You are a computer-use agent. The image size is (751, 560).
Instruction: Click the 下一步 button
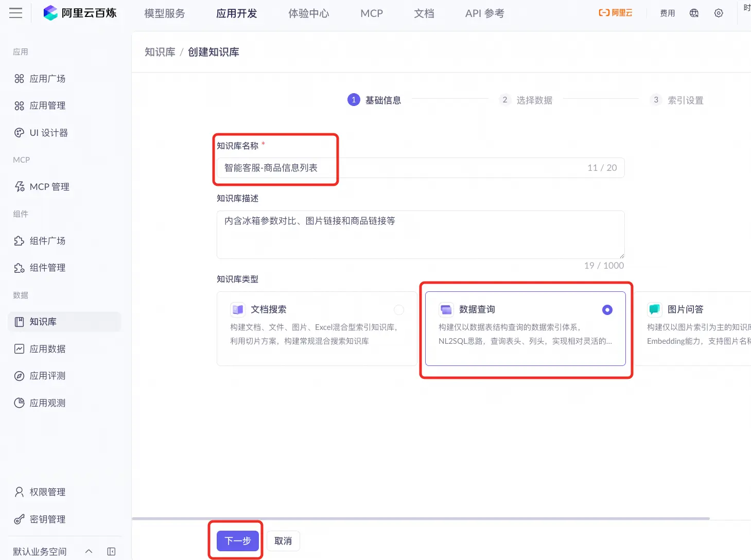tap(238, 541)
